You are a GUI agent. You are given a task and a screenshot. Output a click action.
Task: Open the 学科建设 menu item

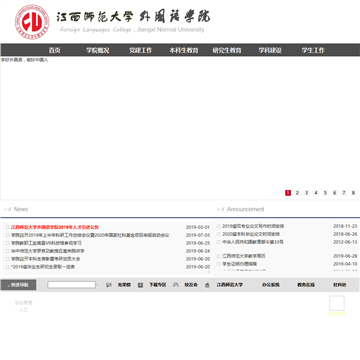point(270,50)
